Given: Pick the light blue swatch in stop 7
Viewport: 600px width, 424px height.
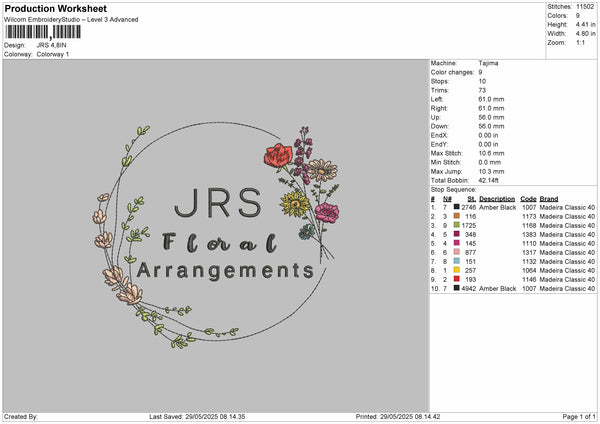Looking at the screenshot, I should (456, 261).
